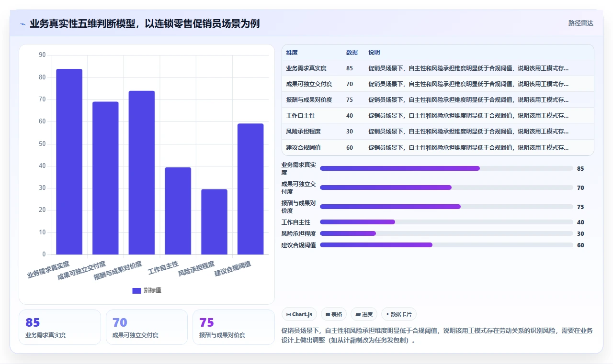
Task: Click the 成果可独立交付度 bar in the chart
Action: click(x=105, y=178)
